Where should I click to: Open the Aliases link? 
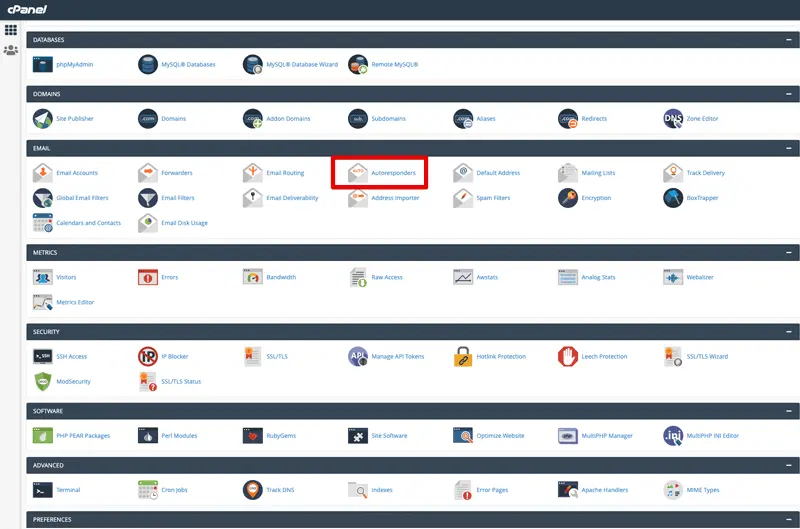486,118
